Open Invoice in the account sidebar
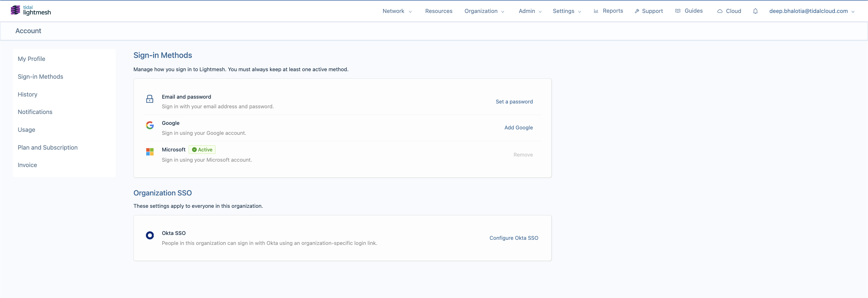The image size is (868, 298). (27, 165)
